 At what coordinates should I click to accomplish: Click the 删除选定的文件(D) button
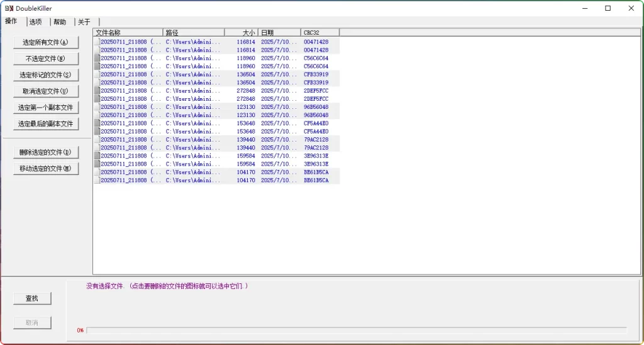[x=45, y=152]
